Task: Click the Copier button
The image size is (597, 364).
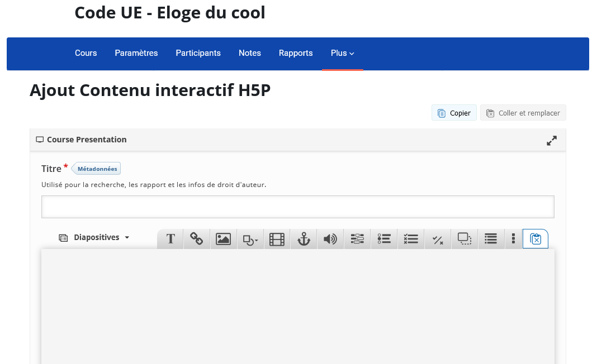Action: pyautogui.click(x=453, y=112)
